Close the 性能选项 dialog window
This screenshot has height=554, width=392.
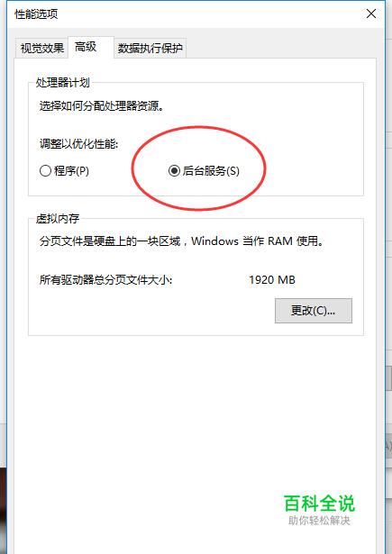click(x=371, y=14)
